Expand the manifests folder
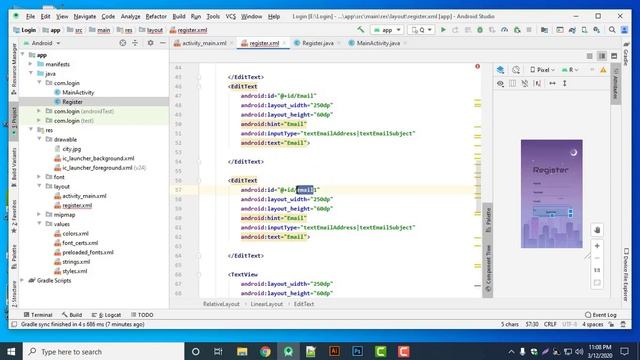This screenshot has height=360, width=640. [x=30, y=64]
